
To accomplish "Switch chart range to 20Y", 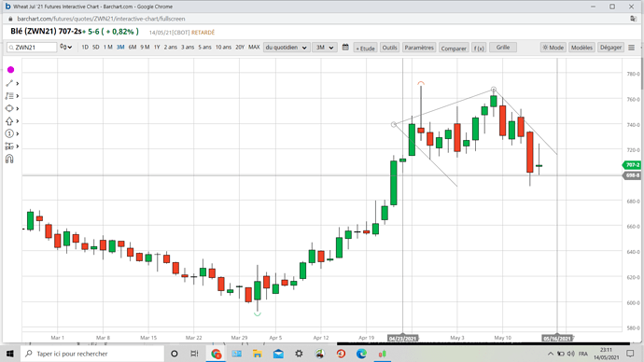I will 240,48.
